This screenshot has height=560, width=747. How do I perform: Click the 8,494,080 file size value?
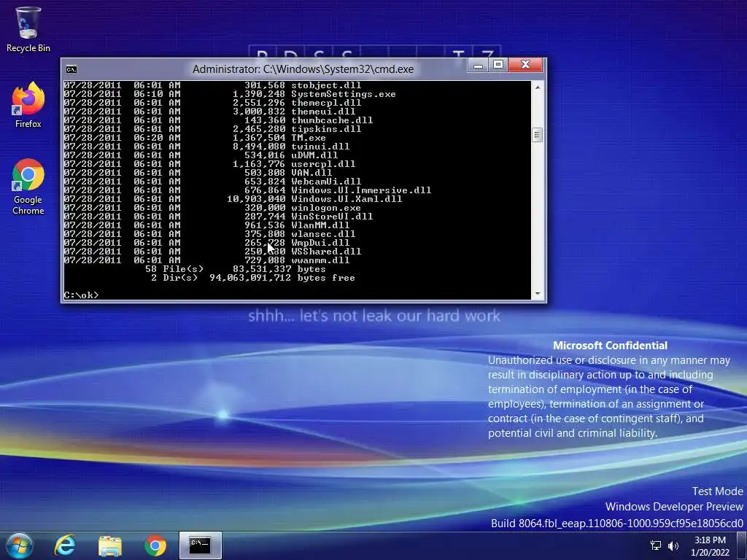click(x=259, y=147)
